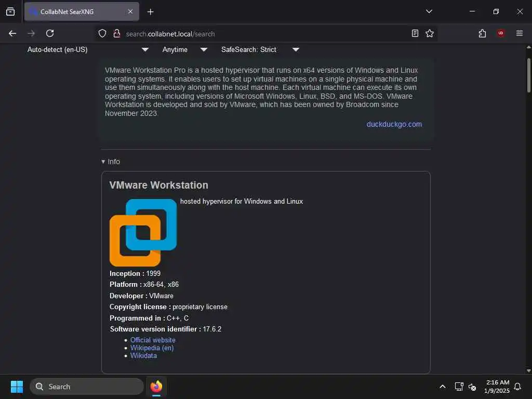Click the 'Inception : 1999' line

pos(135,273)
